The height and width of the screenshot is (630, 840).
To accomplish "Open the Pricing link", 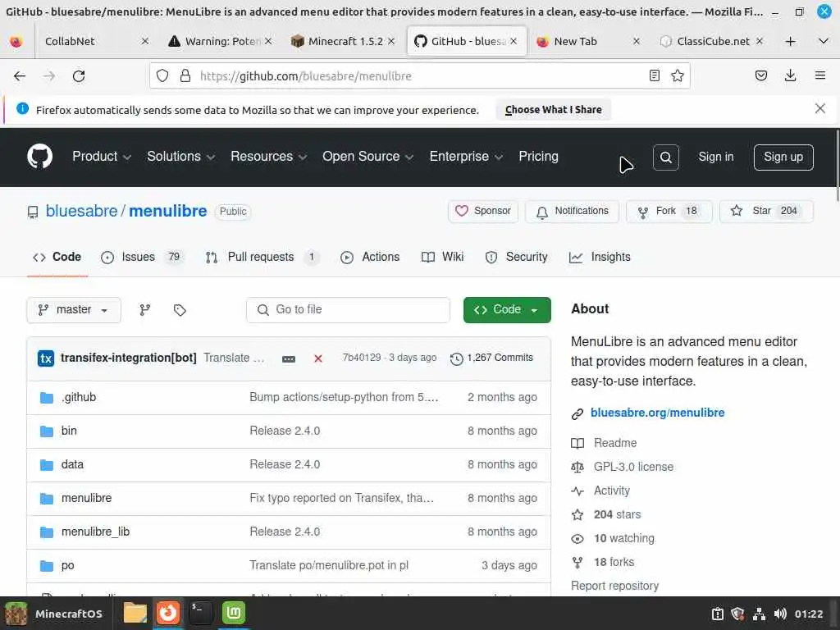I will pyautogui.click(x=538, y=157).
